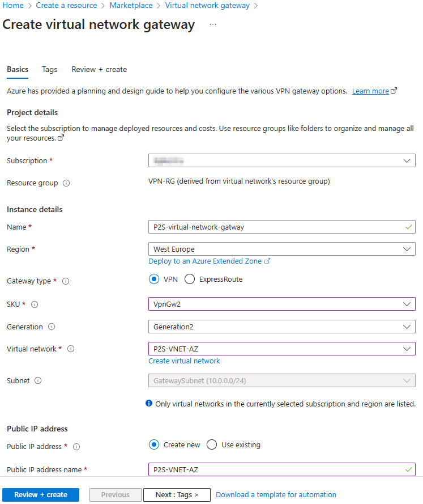Viewport: 423px width, 504px height.
Task: Choose Use existing public IP address
Action: [x=212, y=444]
